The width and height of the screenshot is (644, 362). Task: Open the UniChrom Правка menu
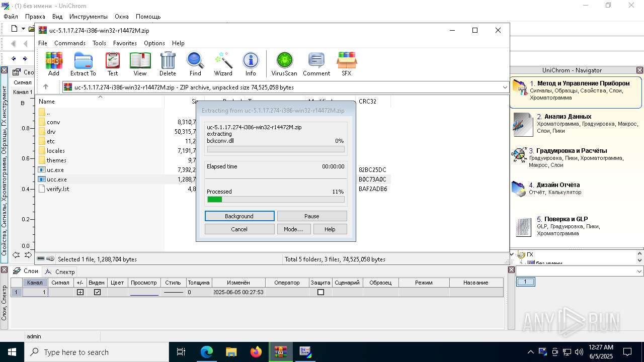[35, 17]
